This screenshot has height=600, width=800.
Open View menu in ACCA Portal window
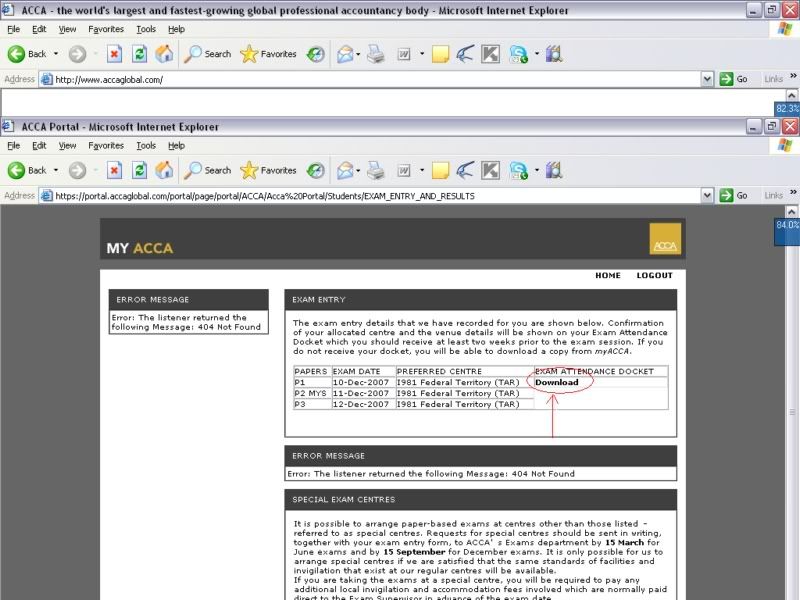67,145
